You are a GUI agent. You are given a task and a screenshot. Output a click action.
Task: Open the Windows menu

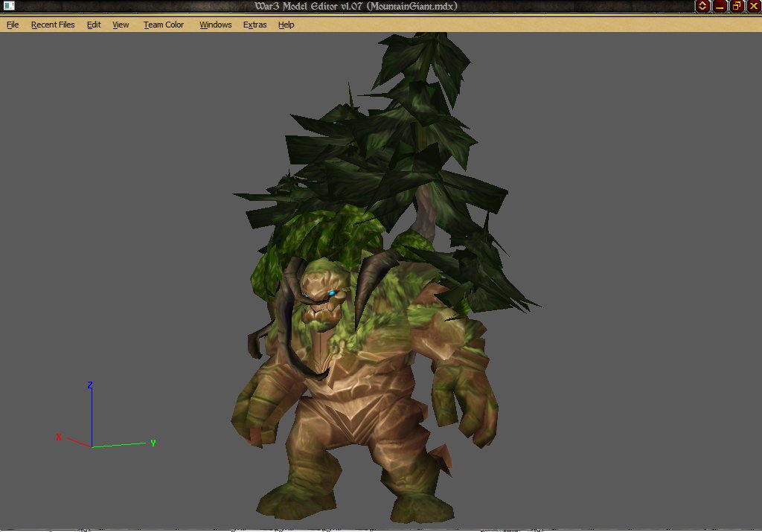[215, 25]
